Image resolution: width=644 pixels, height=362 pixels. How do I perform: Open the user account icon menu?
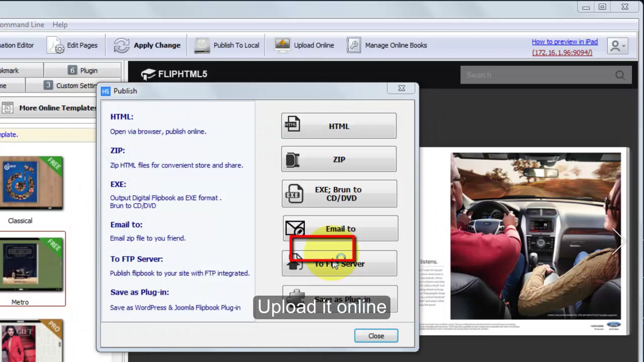617,46
